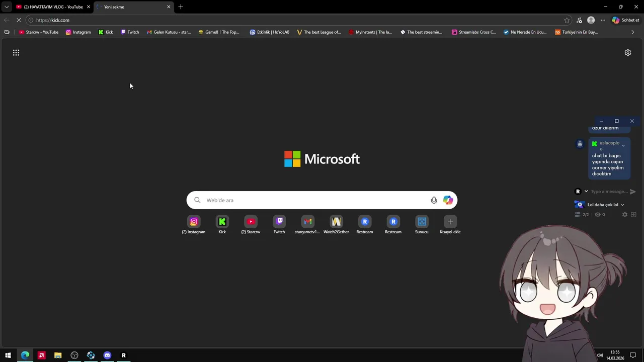Viewport: 644px width, 362px height.
Task: Show viewer count eye icon
Action: click(x=598, y=215)
